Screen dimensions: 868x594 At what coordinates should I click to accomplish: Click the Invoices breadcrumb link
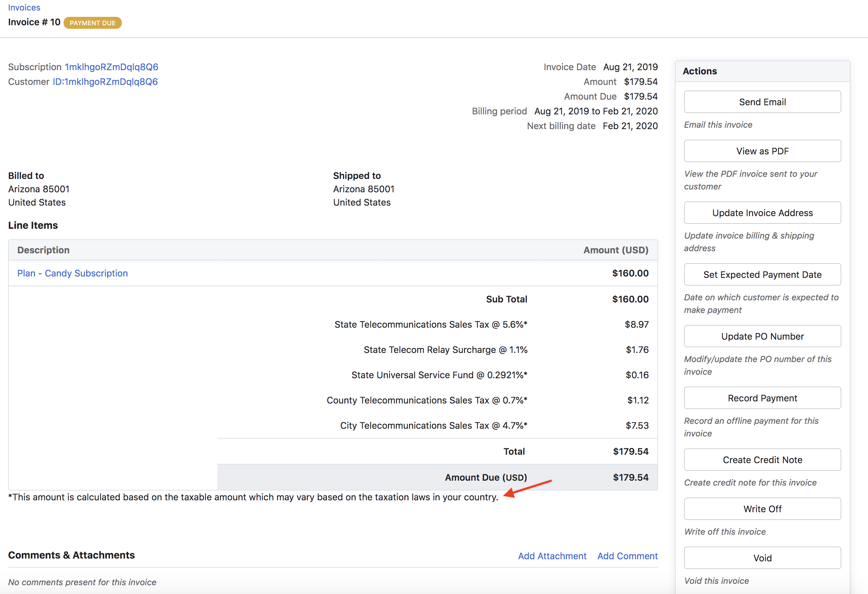point(24,7)
